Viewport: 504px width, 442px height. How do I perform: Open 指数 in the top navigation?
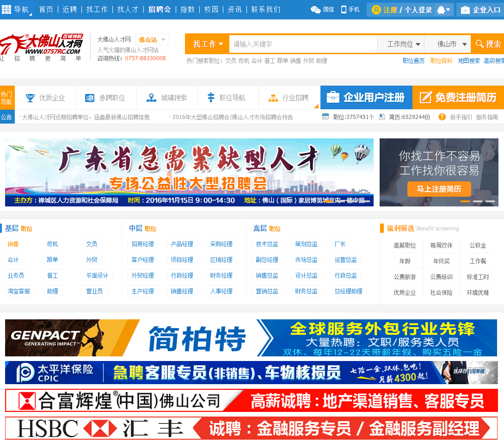[188, 9]
